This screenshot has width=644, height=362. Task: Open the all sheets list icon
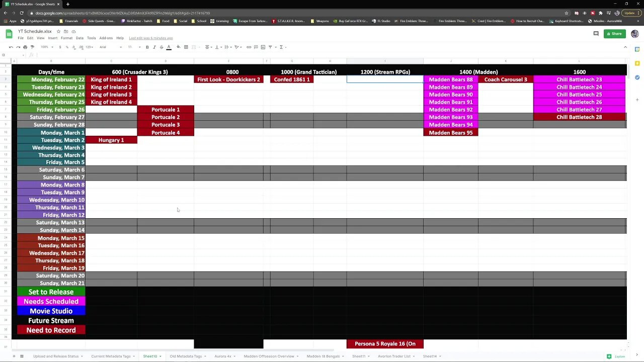[22, 356]
